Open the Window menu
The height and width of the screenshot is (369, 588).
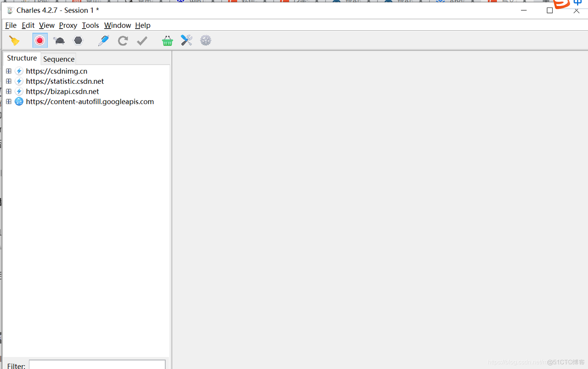[x=117, y=25]
